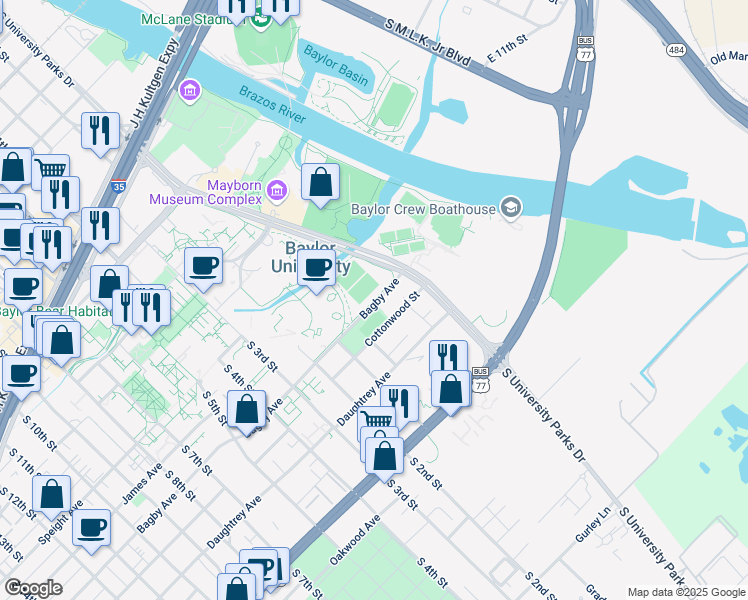The width and height of the screenshot is (748, 600).
Task: Select the green McLane Stadium pin
Action: [x=261, y=21]
